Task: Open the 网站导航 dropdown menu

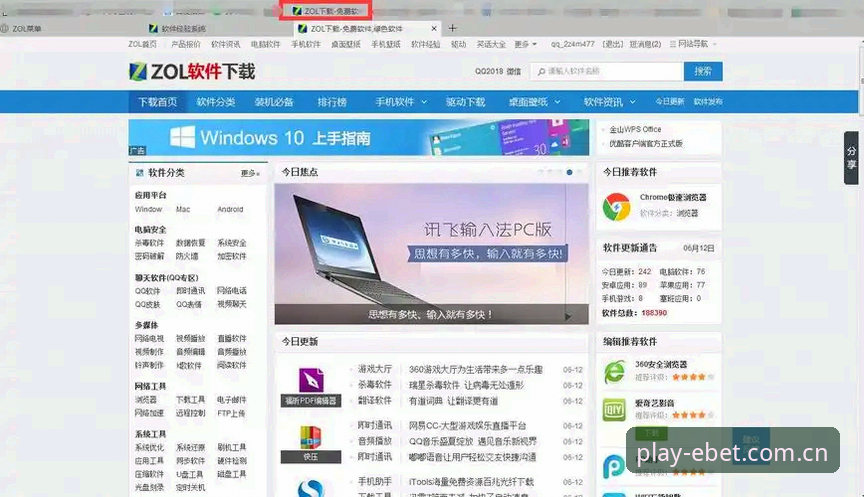Action: pyautogui.click(x=693, y=44)
